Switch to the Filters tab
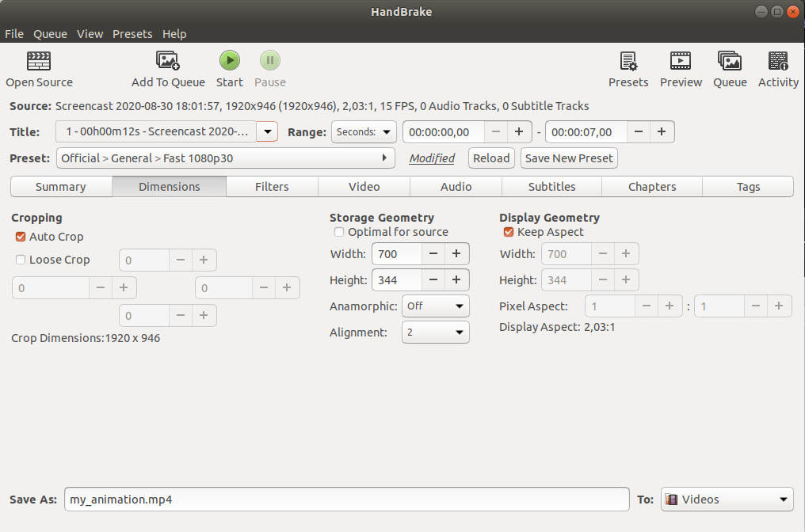 (272, 187)
